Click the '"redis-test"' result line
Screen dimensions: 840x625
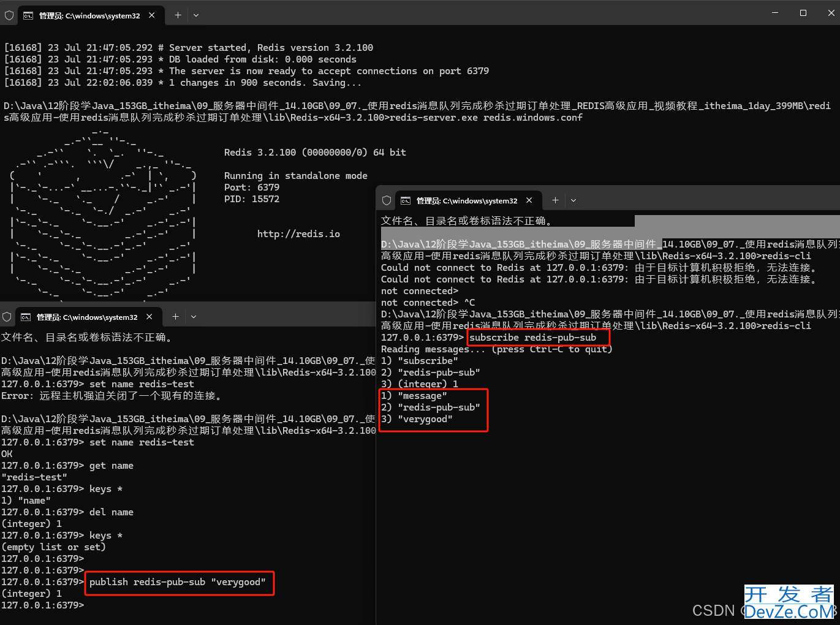[34, 477]
